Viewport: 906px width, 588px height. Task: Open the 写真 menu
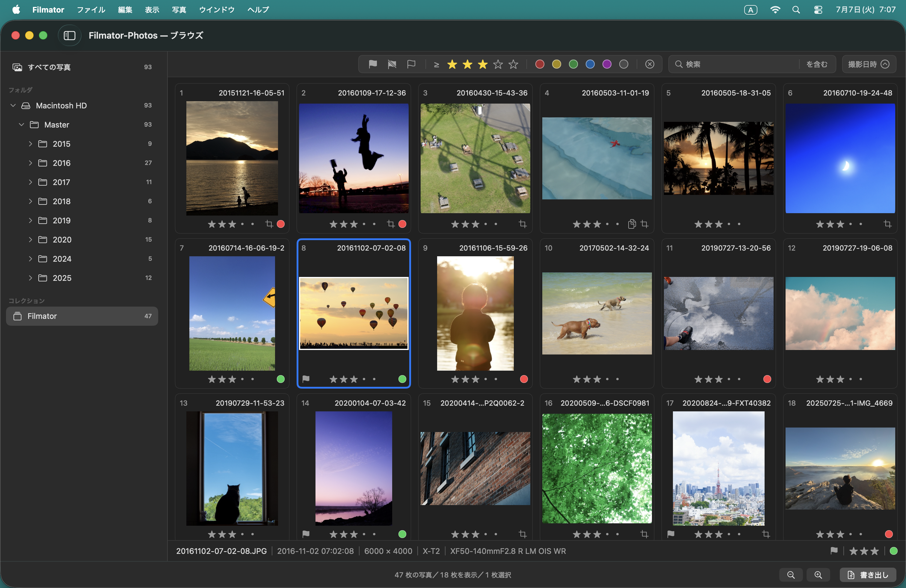[x=179, y=10]
